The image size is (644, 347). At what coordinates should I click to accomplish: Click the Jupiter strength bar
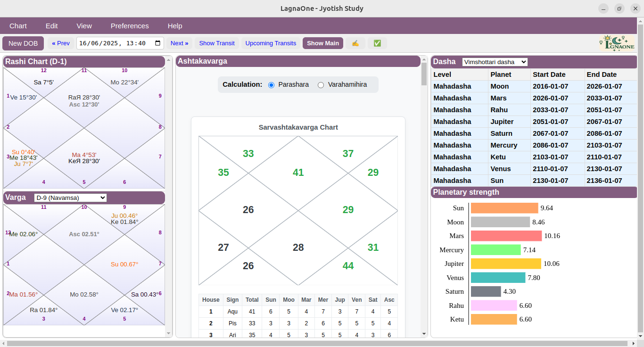click(x=506, y=264)
